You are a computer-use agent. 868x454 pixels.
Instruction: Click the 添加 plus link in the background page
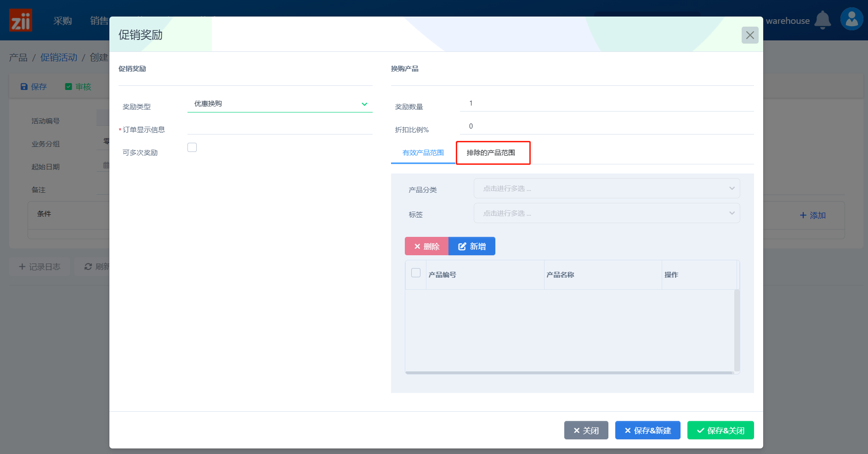point(812,215)
